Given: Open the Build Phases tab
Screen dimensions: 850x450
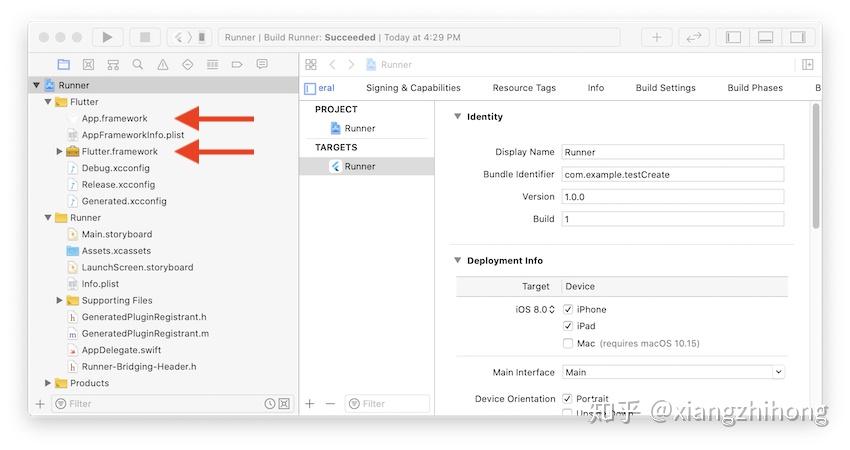Looking at the screenshot, I should (755, 88).
